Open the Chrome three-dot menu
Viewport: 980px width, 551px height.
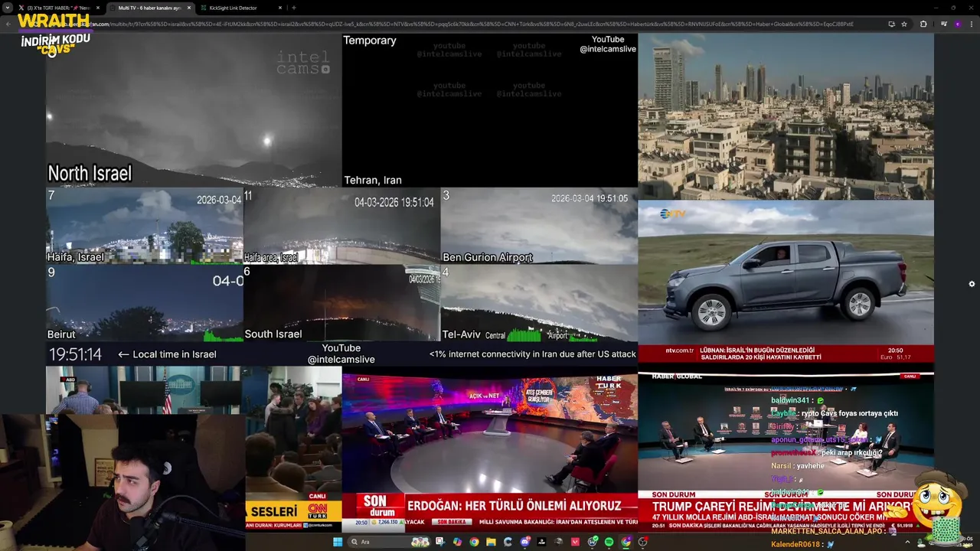click(x=971, y=24)
